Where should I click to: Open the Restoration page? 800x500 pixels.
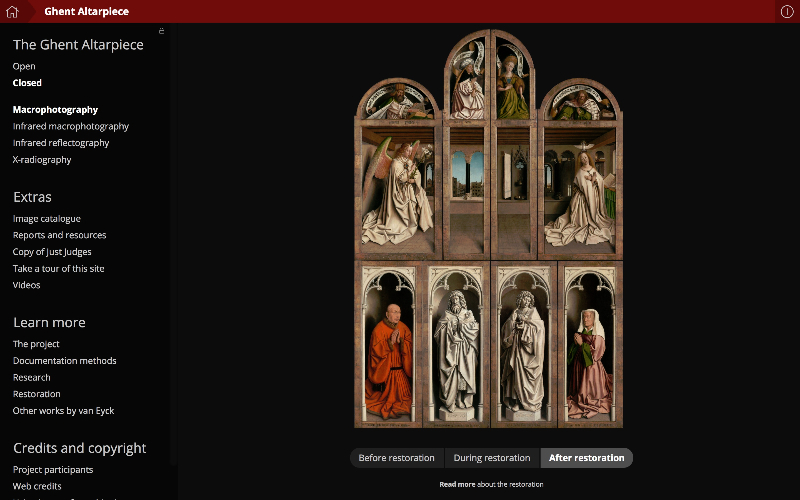point(36,394)
